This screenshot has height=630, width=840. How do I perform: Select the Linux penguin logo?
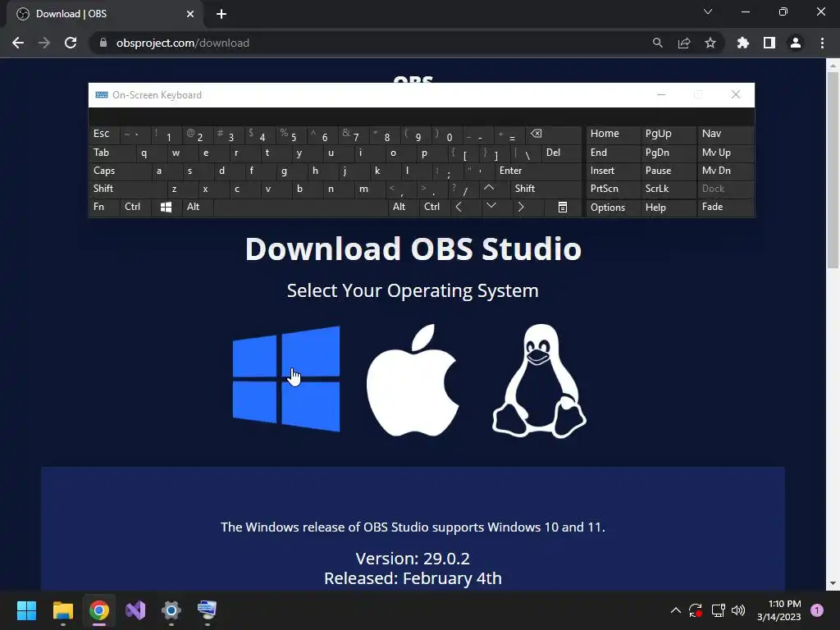tap(539, 381)
